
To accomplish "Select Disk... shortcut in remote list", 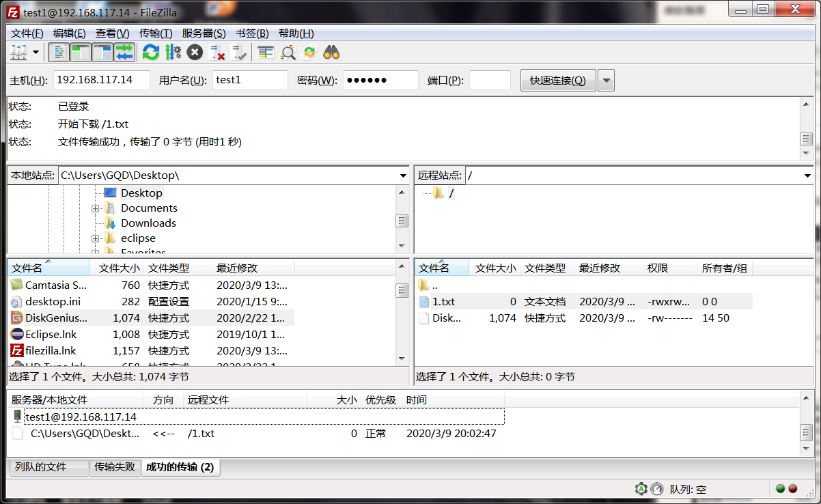I will point(584,318).
